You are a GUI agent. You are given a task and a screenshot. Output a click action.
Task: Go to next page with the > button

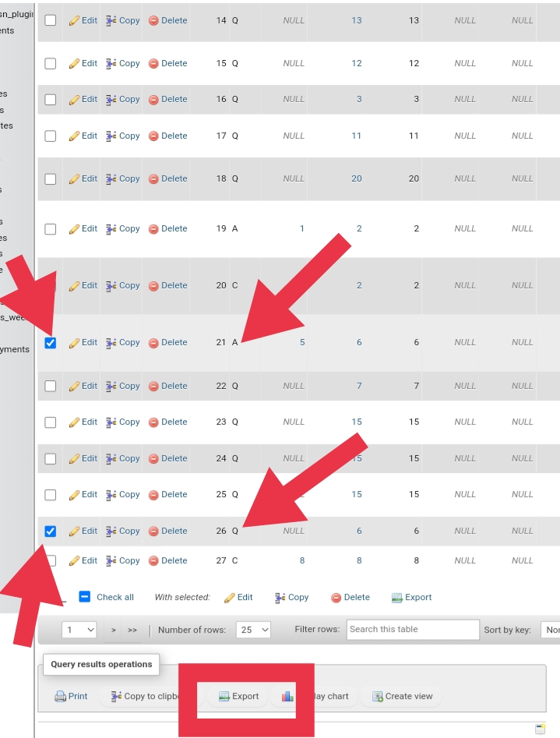114,630
